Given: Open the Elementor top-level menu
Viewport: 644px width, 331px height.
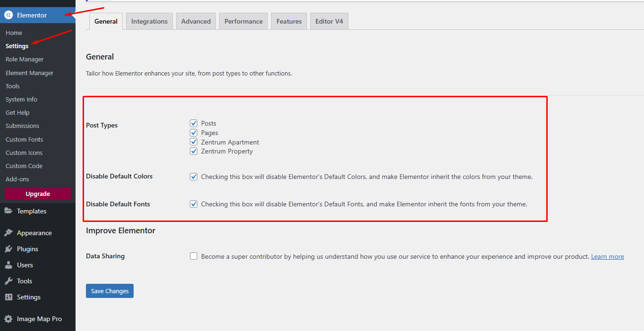Looking at the screenshot, I should tap(38, 15).
